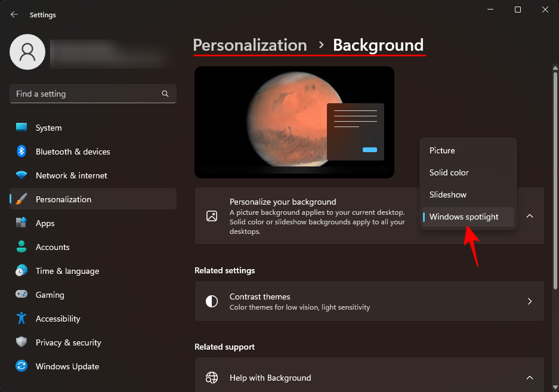Image resolution: width=559 pixels, height=392 pixels.
Task: Click the Time & language globe icon
Action: pyautogui.click(x=21, y=270)
